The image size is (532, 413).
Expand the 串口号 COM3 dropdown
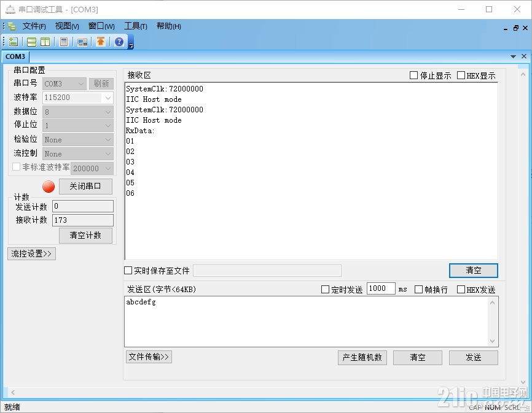tap(80, 83)
